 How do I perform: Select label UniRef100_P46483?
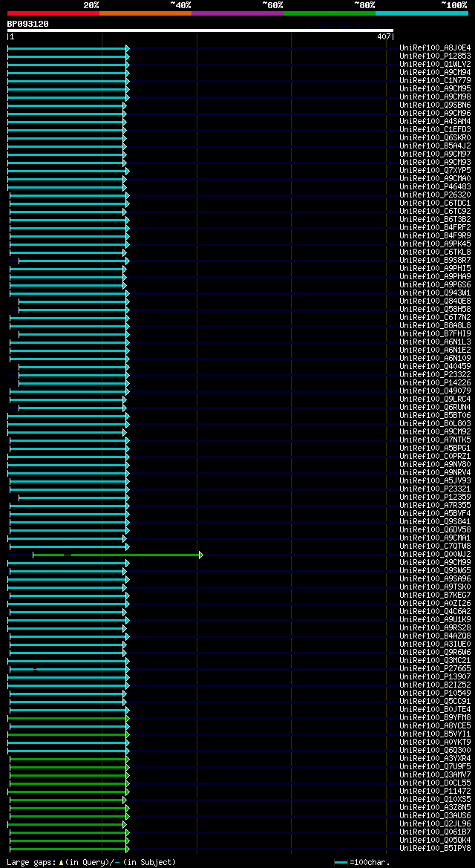click(435, 186)
